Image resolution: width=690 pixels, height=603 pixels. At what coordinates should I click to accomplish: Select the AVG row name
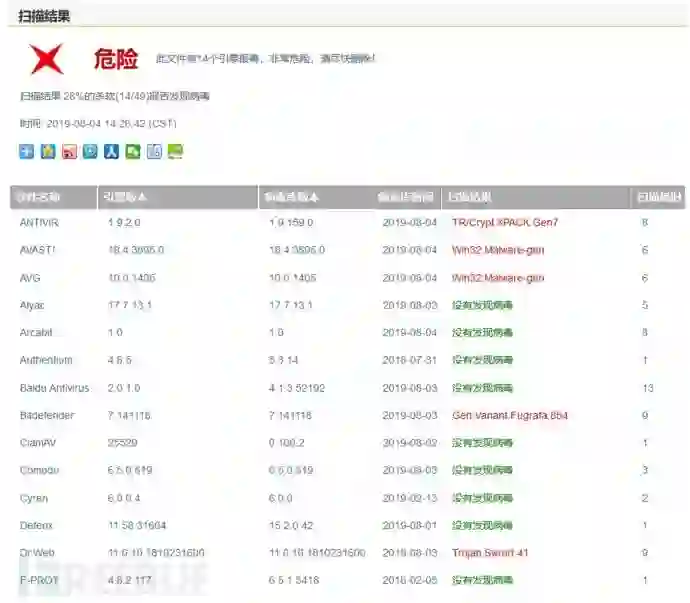click(30, 278)
